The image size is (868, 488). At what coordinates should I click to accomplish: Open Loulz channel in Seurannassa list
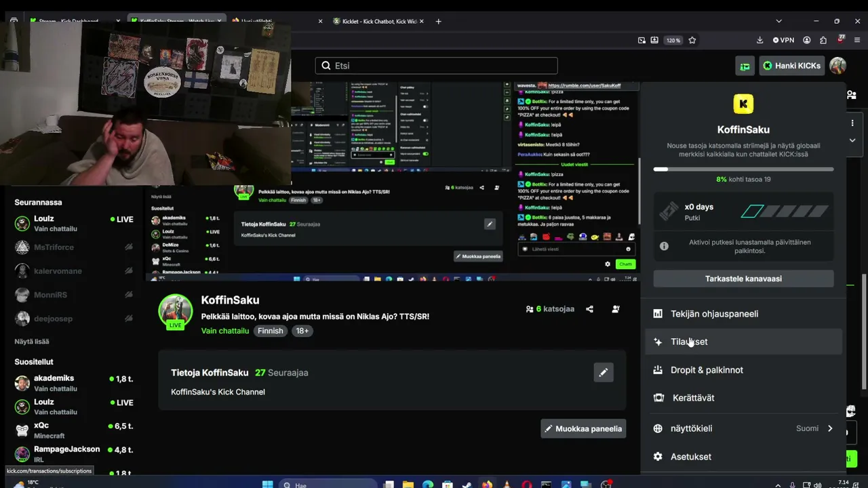pos(75,223)
